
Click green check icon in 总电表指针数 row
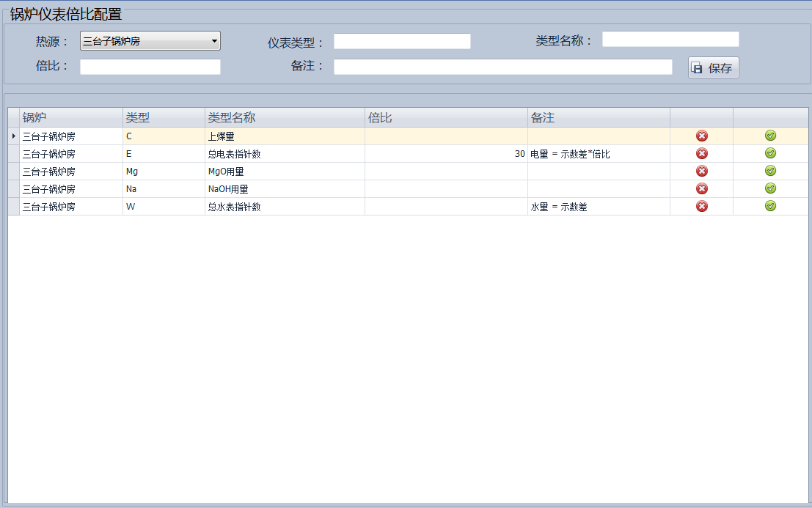tap(770, 153)
